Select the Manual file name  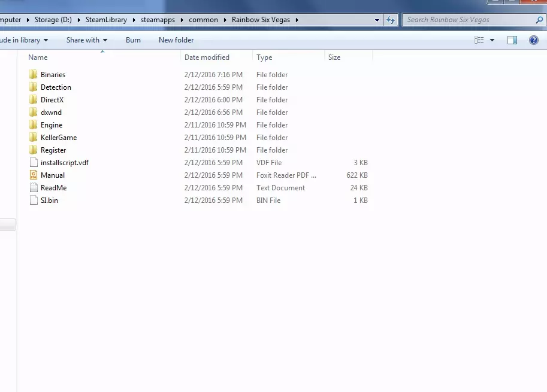point(53,175)
